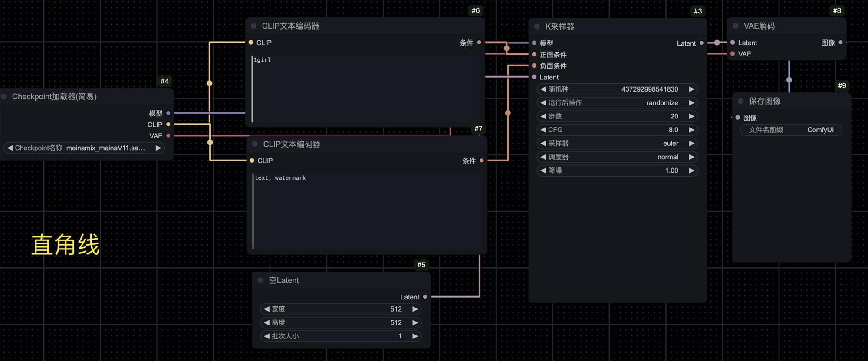Open the 采样器 euler selection dropdown
Image resolution: width=868 pixels, height=361 pixels.
[x=617, y=143]
